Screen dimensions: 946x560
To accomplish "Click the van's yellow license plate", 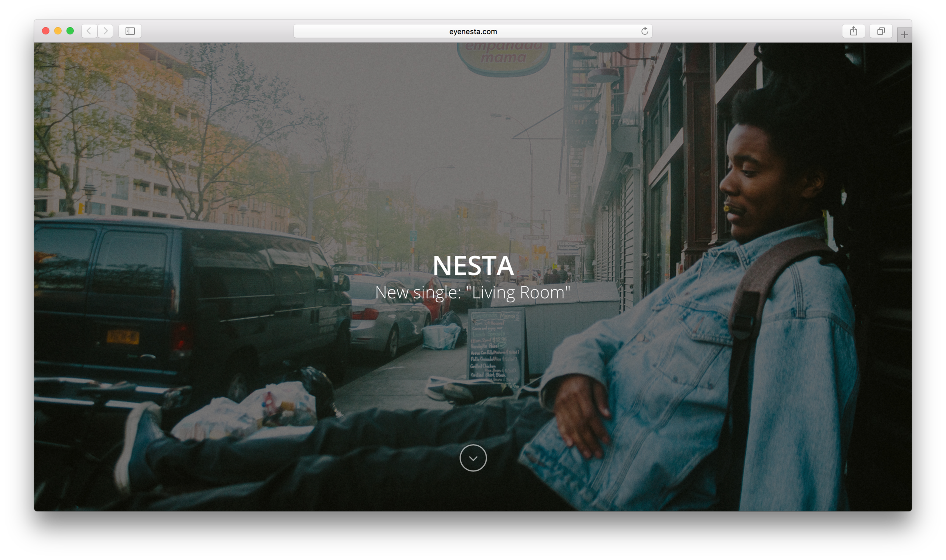I will click(x=123, y=336).
